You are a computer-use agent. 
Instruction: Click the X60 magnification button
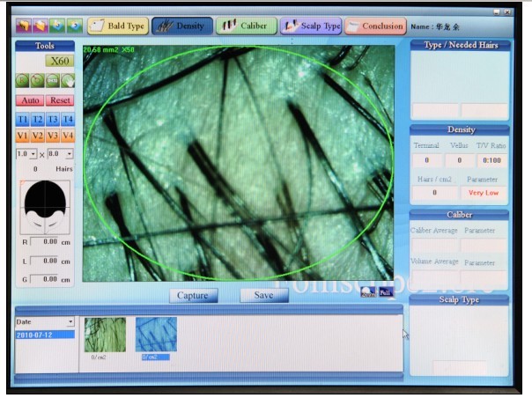60,61
